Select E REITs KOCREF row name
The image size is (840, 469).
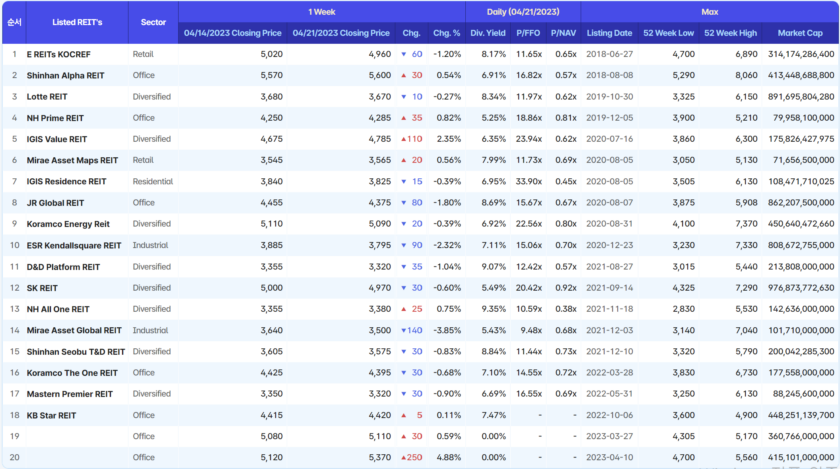click(x=58, y=55)
